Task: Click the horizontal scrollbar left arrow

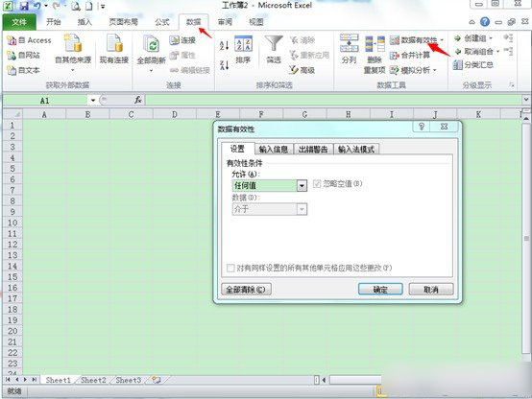Action: [324, 380]
